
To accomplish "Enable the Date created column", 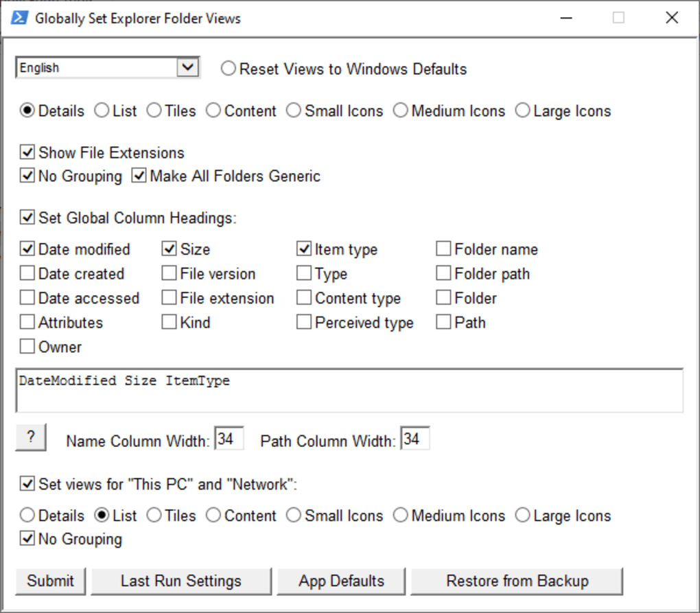I will tap(27, 273).
